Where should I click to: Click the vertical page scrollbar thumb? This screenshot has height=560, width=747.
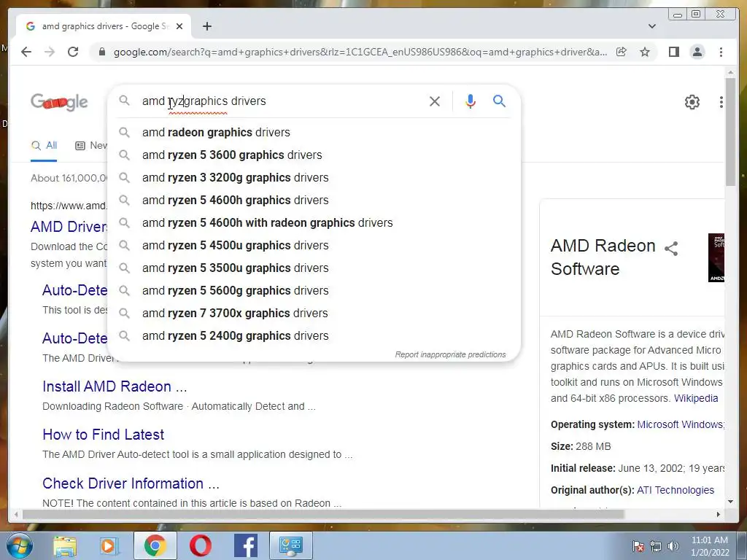click(x=730, y=132)
